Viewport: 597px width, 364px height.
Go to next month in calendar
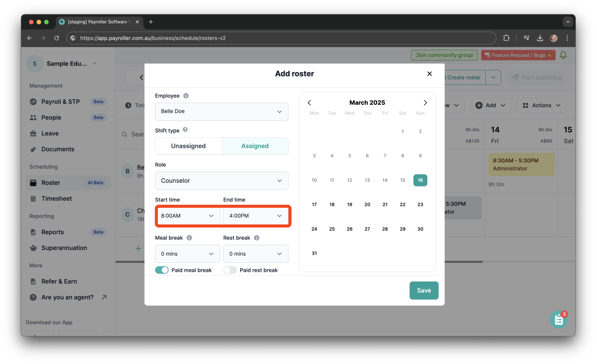[x=425, y=103]
